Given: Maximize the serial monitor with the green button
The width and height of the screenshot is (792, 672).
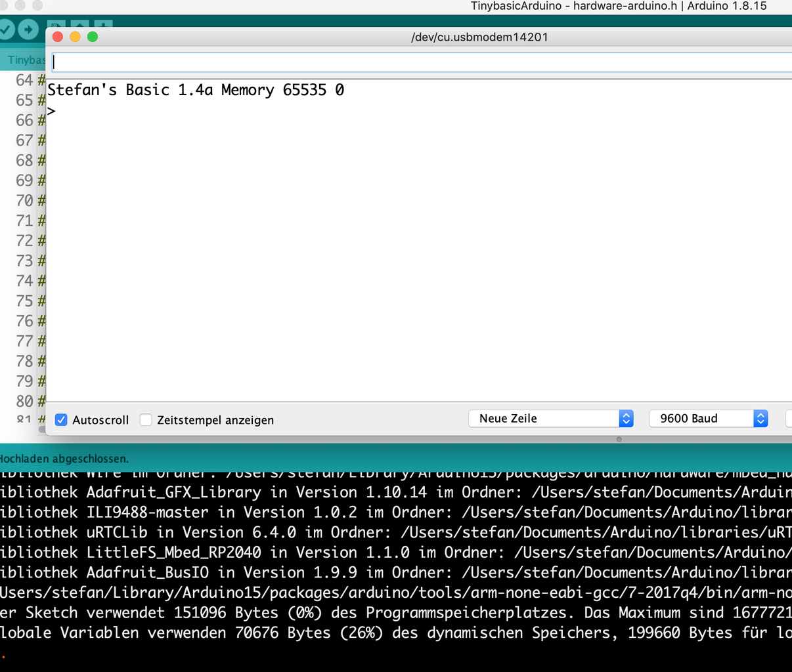Looking at the screenshot, I should 94,37.
